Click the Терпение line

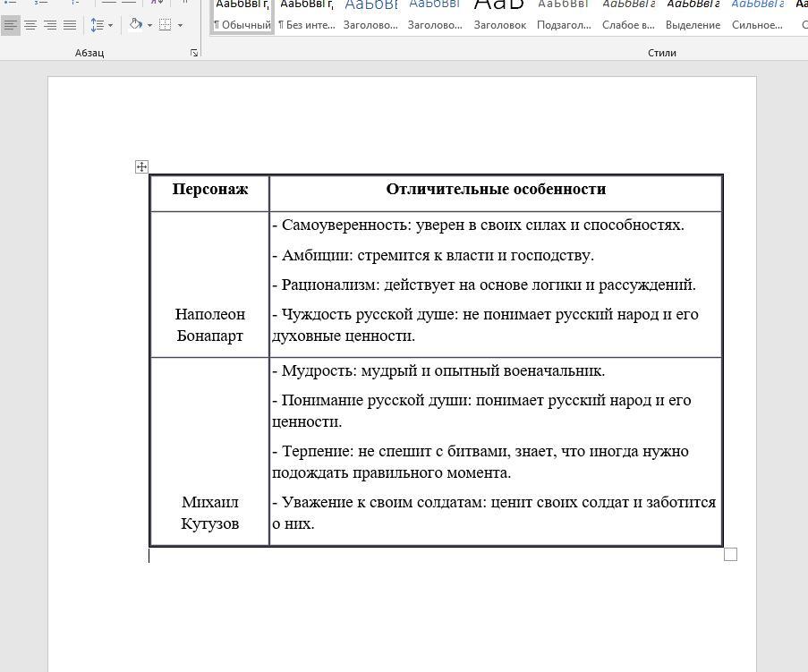(481, 462)
